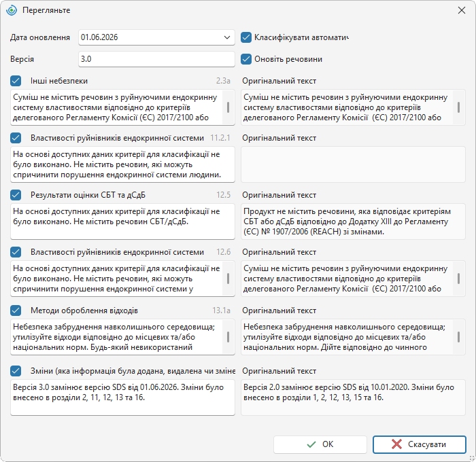Click the Скасувати button
This screenshot has height=462, width=476.
(420, 444)
